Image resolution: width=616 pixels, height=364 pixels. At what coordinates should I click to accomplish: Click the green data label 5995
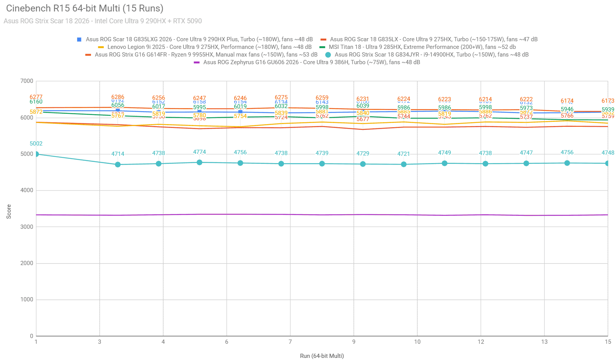(x=199, y=107)
